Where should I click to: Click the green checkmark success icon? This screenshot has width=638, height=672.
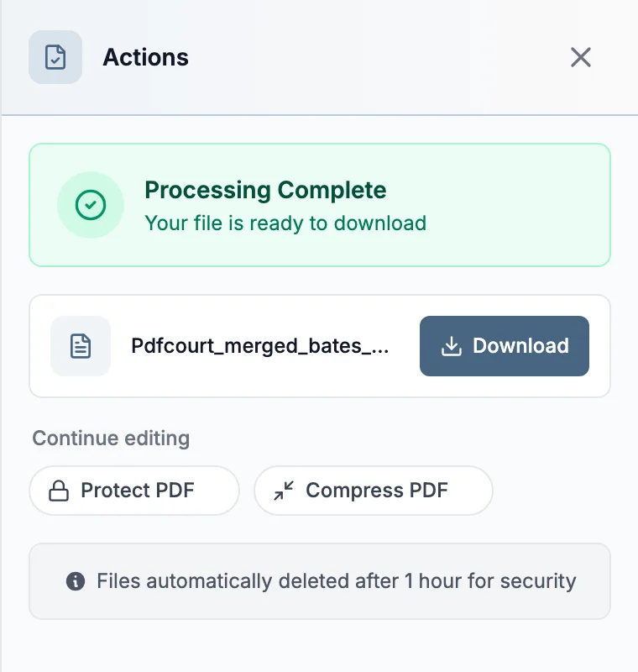[91, 205]
